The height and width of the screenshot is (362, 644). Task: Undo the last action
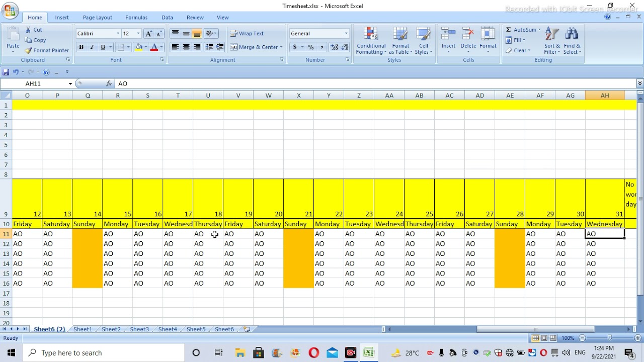[x=16, y=72]
